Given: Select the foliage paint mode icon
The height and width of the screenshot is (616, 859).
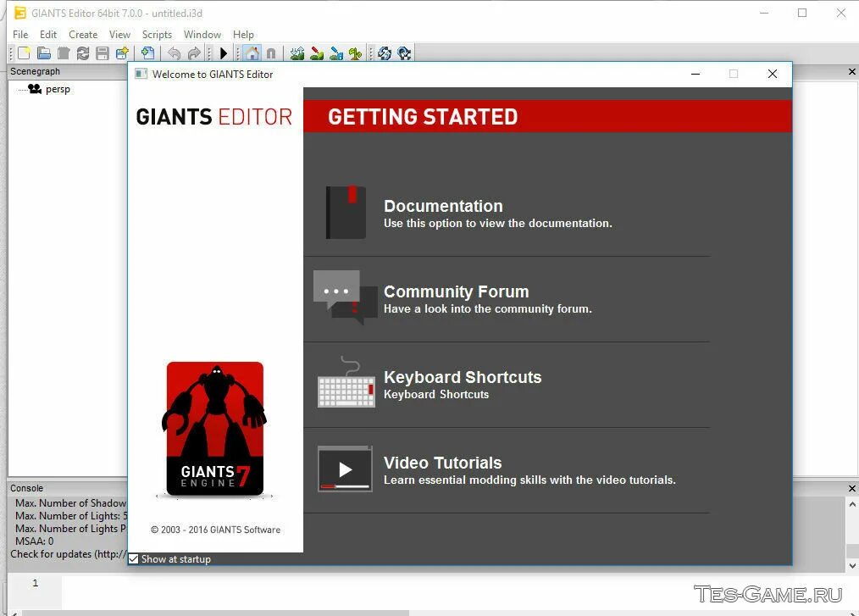Looking at the screenshot, I should 356,53.
